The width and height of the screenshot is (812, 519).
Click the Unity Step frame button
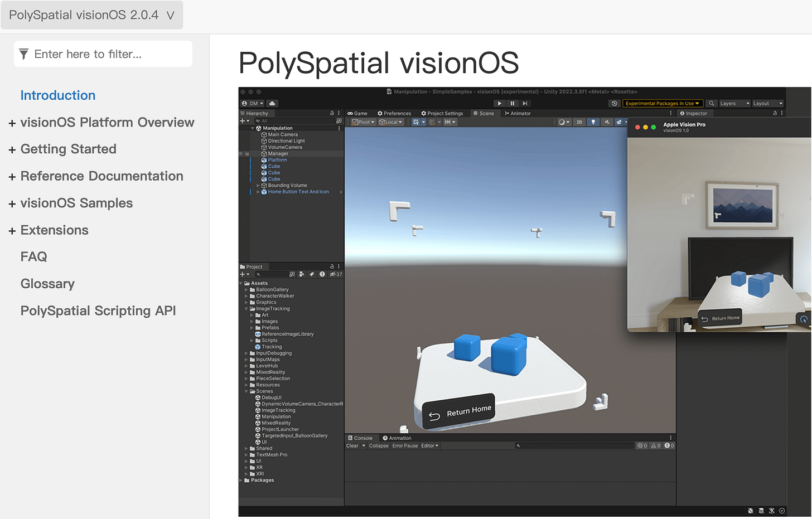[x=524, y=103]
